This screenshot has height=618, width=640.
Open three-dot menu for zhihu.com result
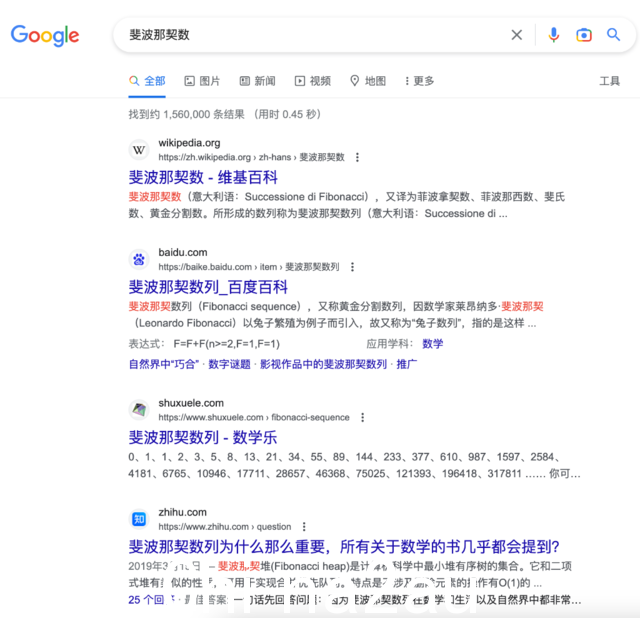tap(304, 527)
